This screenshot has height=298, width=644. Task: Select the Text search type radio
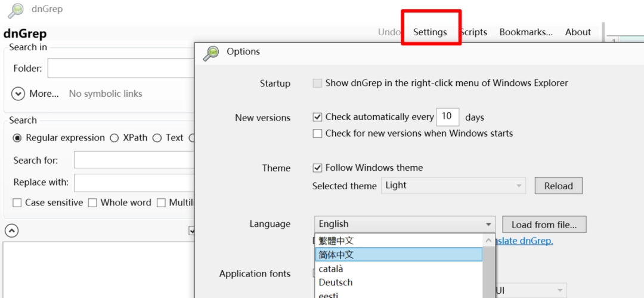157,138
